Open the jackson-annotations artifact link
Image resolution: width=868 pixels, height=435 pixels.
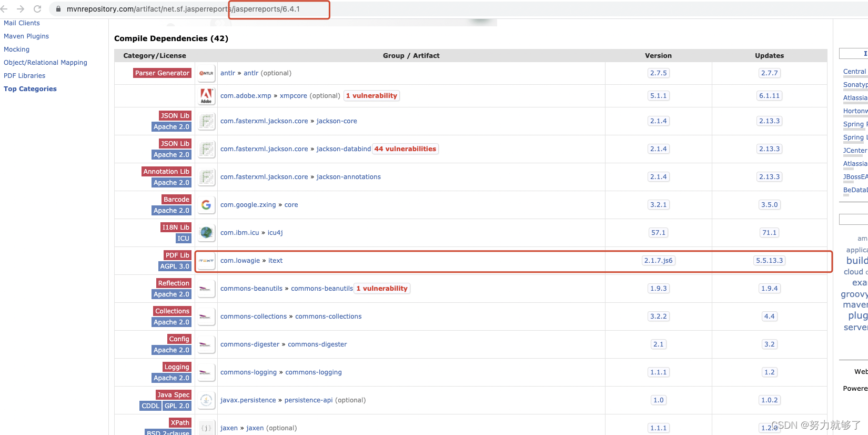point(349,177)
